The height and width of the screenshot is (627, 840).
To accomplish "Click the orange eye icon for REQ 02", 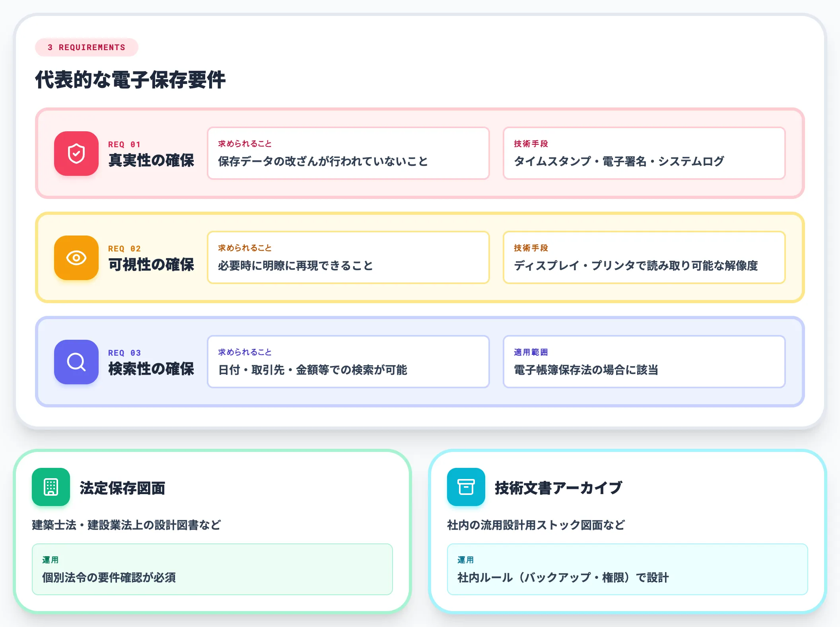I will (76, 258).
